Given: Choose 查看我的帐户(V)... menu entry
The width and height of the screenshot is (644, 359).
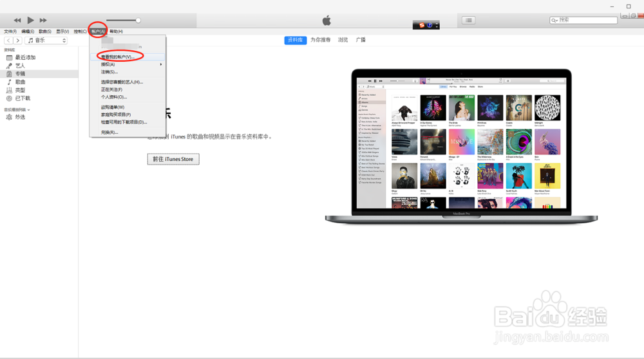Looking at the screenshot, I should [x=128, y=57].
